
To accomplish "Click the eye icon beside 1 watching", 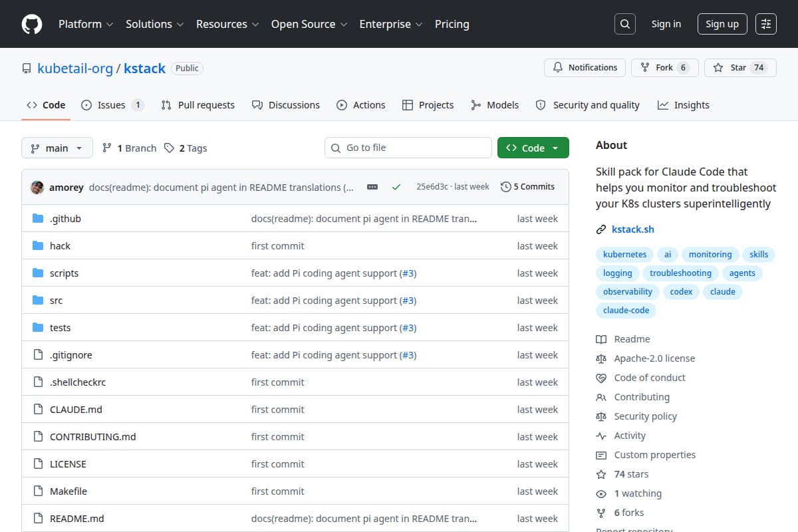I will tap(601, 494).
